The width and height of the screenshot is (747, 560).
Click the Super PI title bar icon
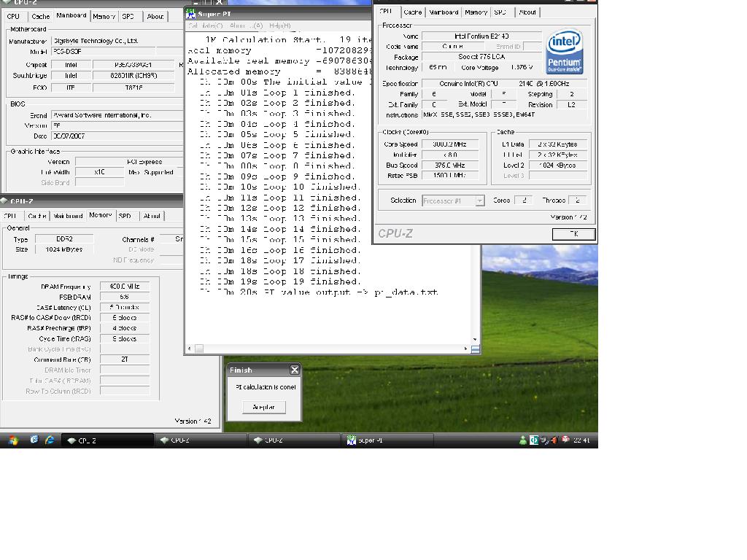tap(190, 13)
